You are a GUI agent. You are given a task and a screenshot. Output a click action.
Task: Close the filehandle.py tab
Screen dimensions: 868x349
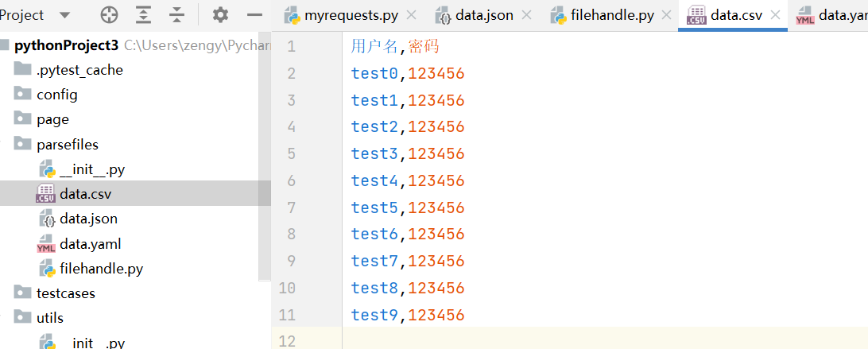tap(667, 16)
